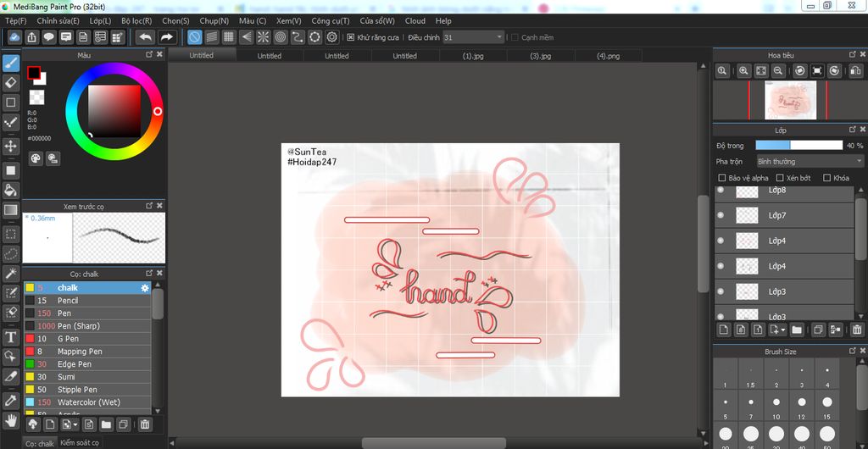The image size is (868, 449).
Task: Enable curve snap guide
Action: click(298, 37)
